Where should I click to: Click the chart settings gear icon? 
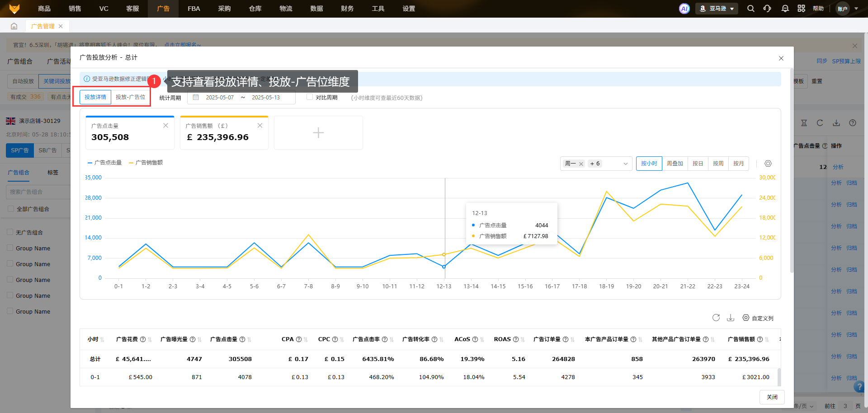768,164
